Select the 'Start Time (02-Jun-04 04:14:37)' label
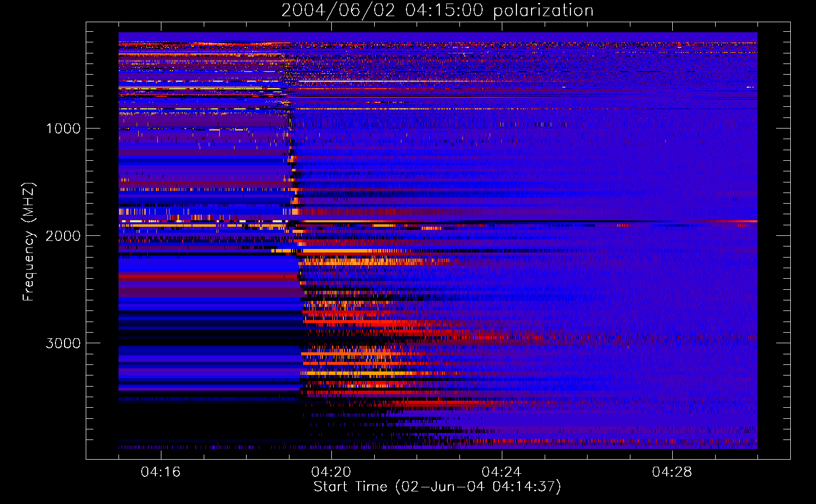 [x=437, y=487]
